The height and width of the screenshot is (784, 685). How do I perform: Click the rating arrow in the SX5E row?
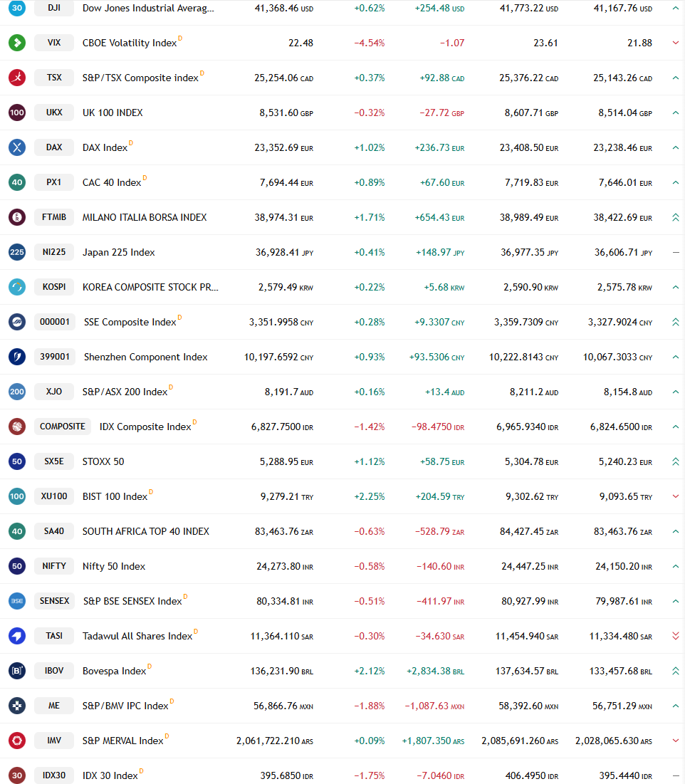pyautogui.click(x=676, y=461)
